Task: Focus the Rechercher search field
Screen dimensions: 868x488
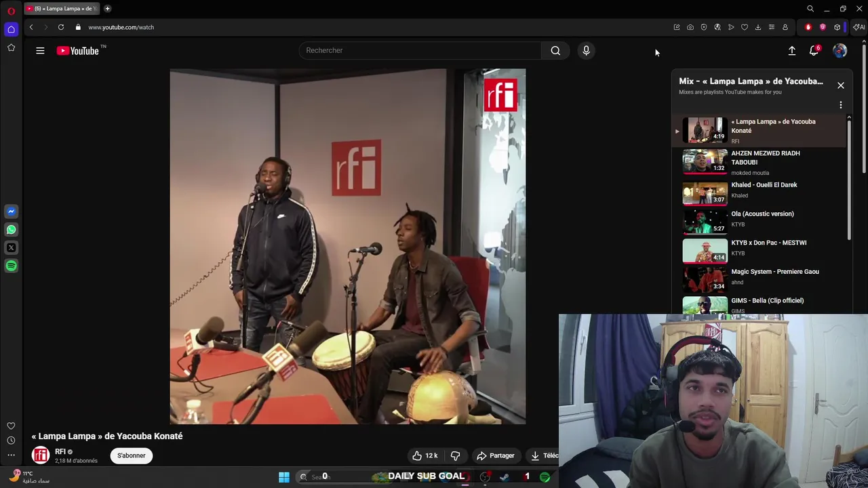Action: click(420, 50)
